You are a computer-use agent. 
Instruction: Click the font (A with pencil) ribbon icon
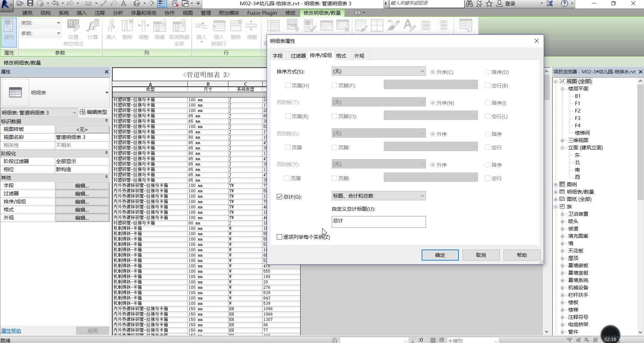click(x=409, y=25)
